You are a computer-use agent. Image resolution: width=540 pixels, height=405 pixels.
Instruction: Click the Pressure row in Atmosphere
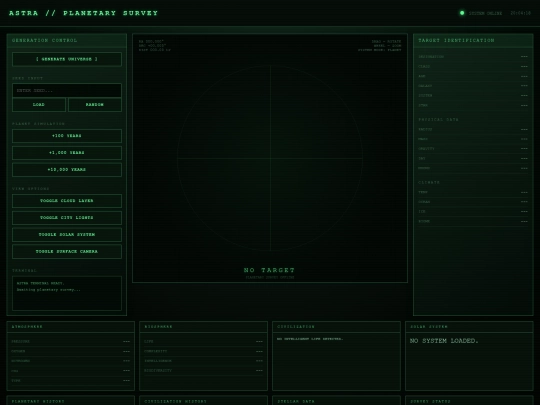71,341
